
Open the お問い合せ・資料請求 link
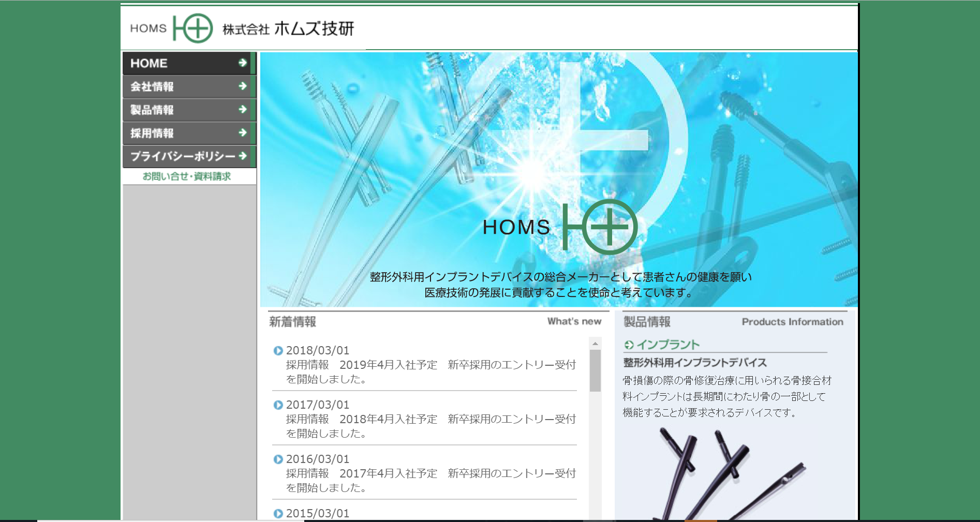tap(187, 176)
